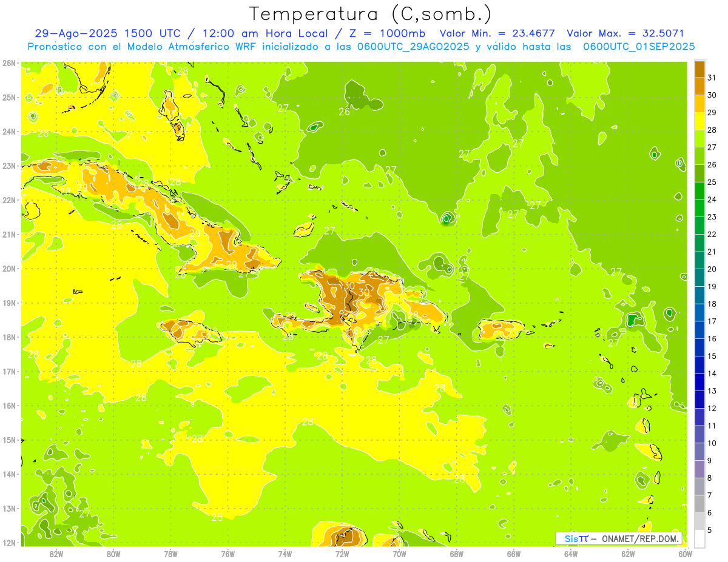Click the 80W longitude axis label
Viewport: 728px width, 562px height.
[113, 554]
